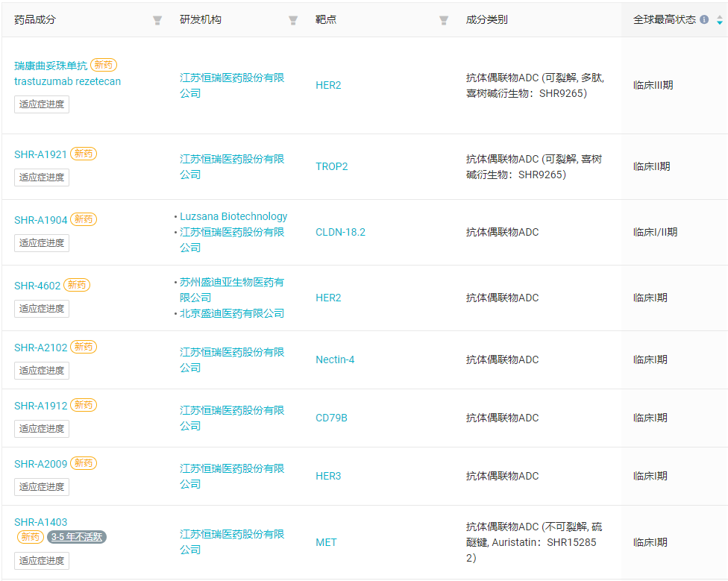728x581 pixels.
Task: Select 抗体偶联物ADC text in SHR-A2102 row
Action: coord(502,359)
